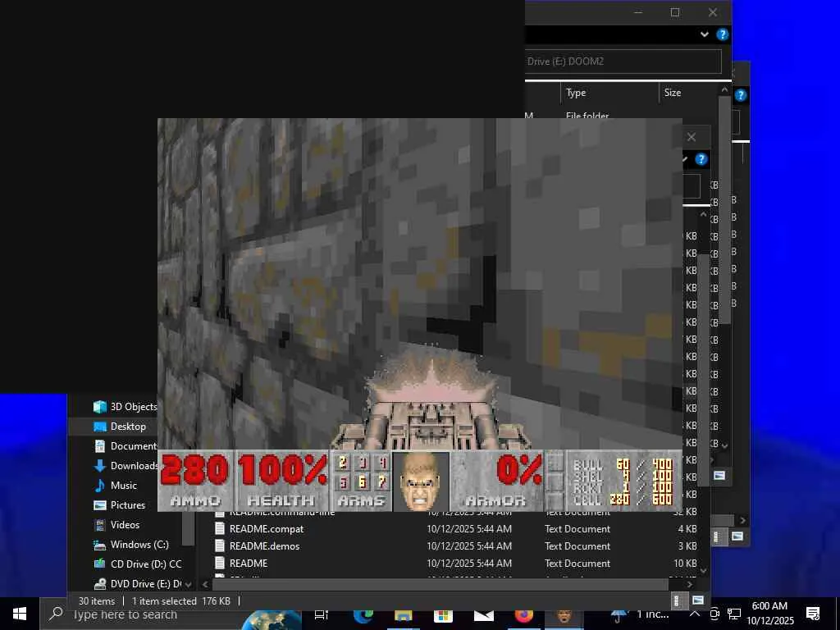Maximize the DOOM2 explorer window
Image resolution: width=840 pixels, height=630 pixels.
(x=675, y=12)
